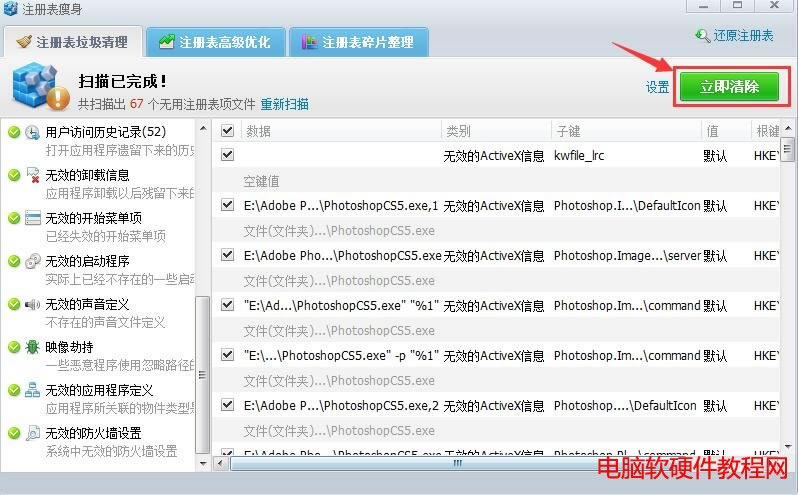This screenshot has height=495, width=798.
Task: Toggle green check for 无效的应用程序定义
Action: pyautogui.click(x=14, y=390)
